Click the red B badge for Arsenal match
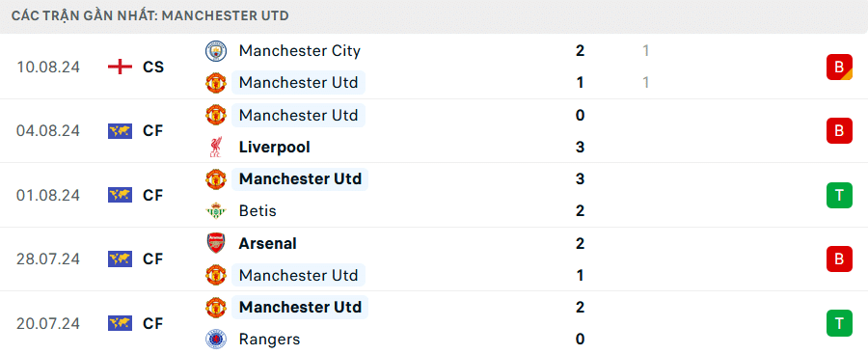 (839, 259)
